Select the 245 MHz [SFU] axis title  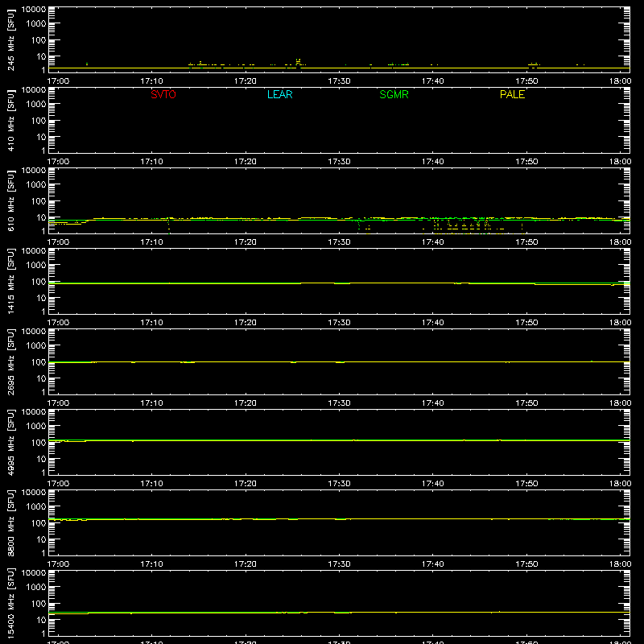tap(10, 39)
